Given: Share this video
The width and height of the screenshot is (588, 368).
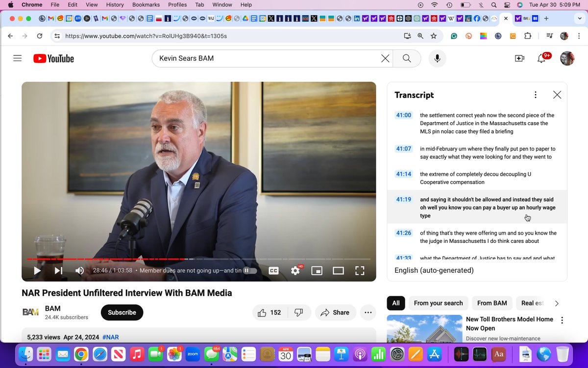Looking at the screenshot, I should 336,313.
